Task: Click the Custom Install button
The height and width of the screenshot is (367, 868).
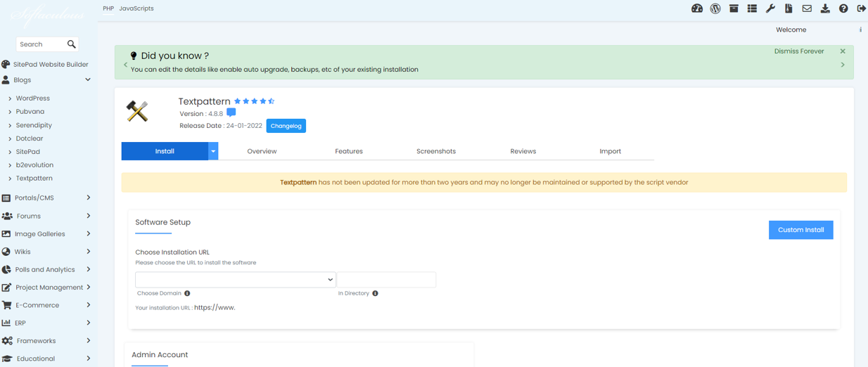Action: tap(801, 230)
